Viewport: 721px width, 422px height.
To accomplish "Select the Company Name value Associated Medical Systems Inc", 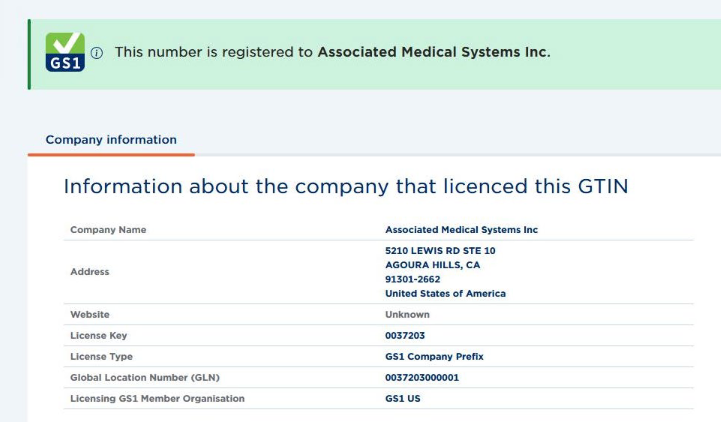I will pyautogui.click(x=461, y=230).
